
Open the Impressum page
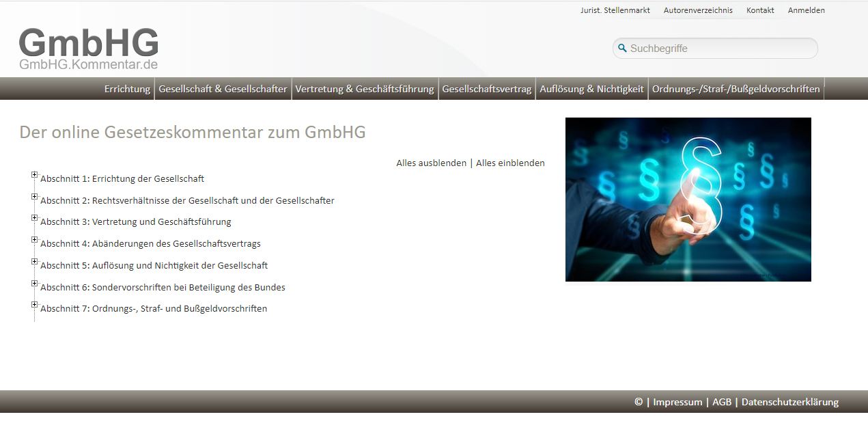(x=677, y=402)
